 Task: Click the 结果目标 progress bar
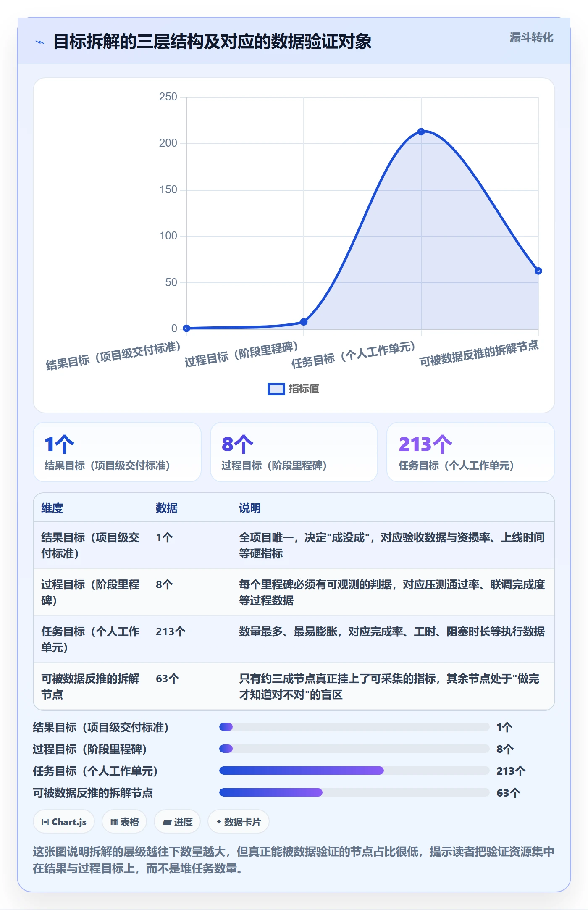[x=354, y=727]
